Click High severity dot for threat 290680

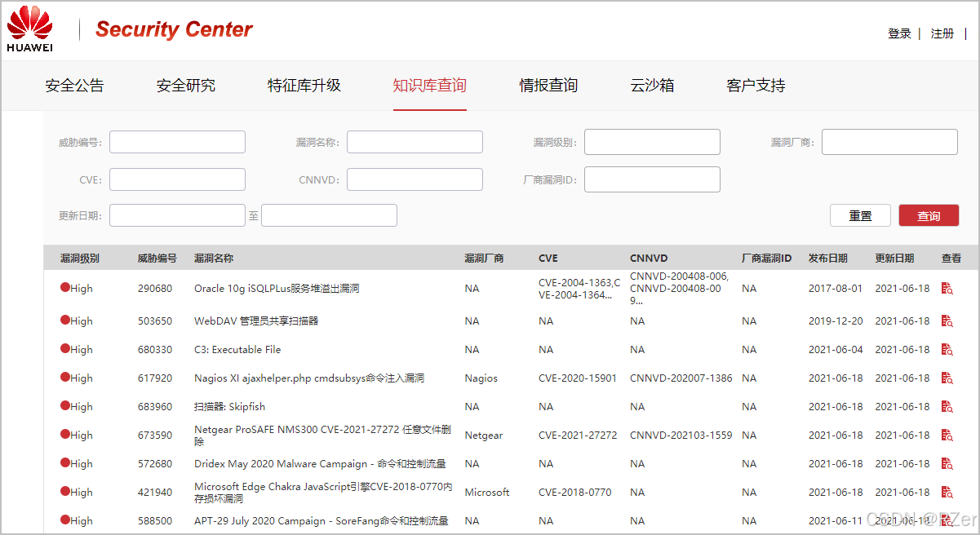pos(65,288)
